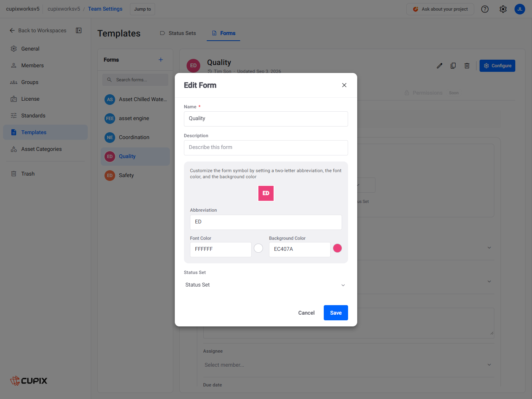Open License in sidebar
532x399 pixels.
click(46, 99)
